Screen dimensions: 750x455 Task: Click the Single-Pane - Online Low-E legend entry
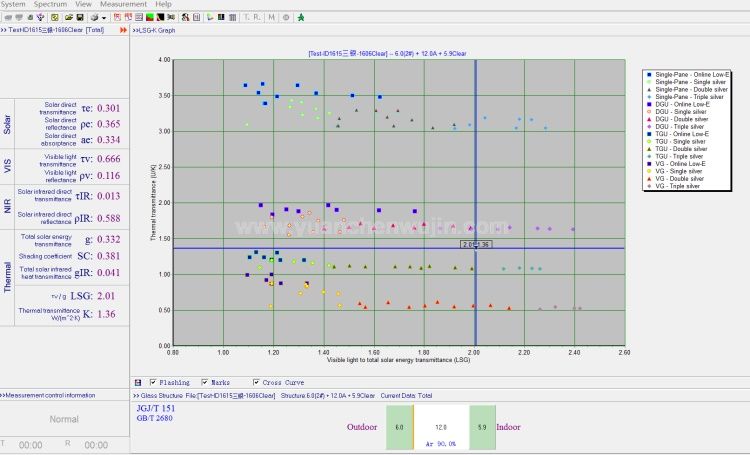pos(688,75)
